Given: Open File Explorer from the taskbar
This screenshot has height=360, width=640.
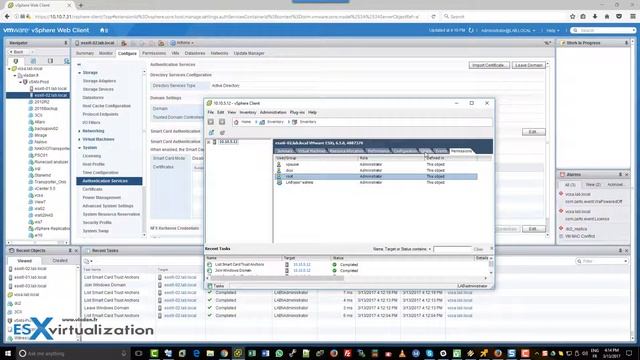Looking at the screenshot, I should 210,353.
